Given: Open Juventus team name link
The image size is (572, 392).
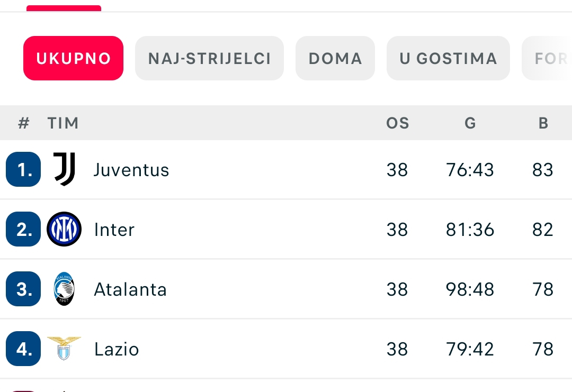Looking at the screenshot, I should [131, 170].
